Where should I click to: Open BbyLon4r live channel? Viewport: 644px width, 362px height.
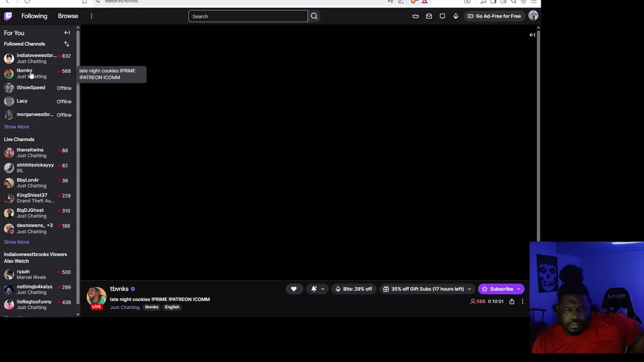pos(38,183)
